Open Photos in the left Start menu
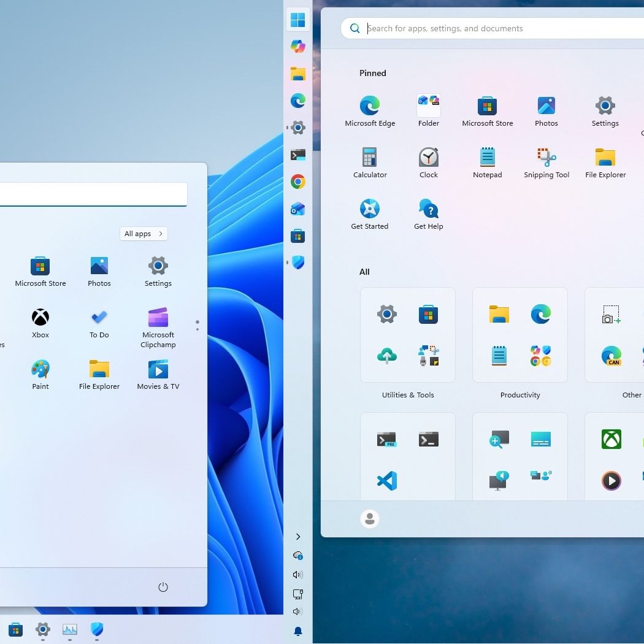 click(x=99, y=272)
